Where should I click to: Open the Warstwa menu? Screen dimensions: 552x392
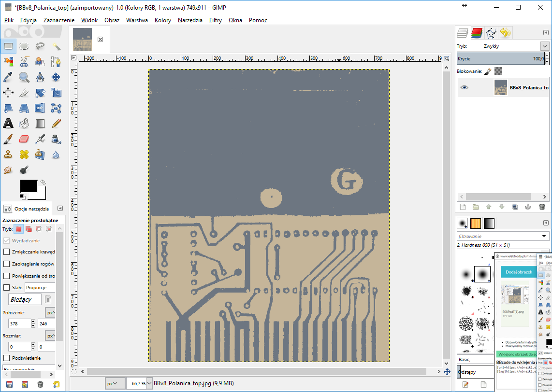137,20
